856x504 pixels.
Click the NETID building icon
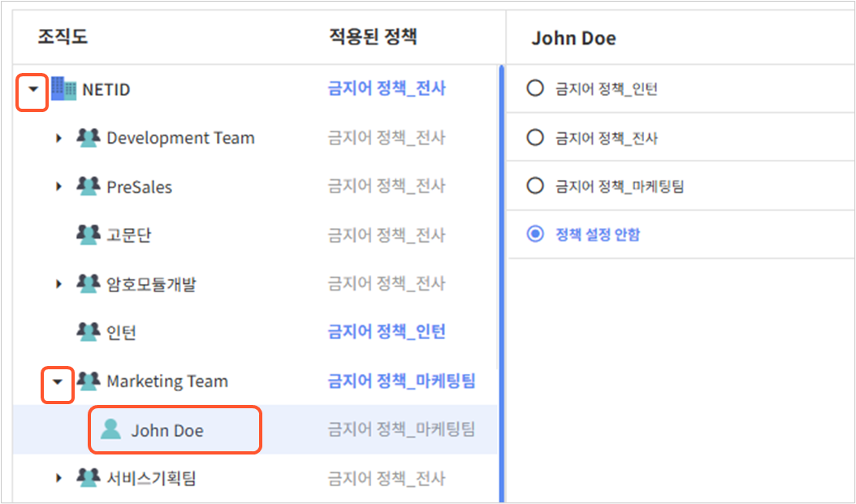[x=63, y=89]
